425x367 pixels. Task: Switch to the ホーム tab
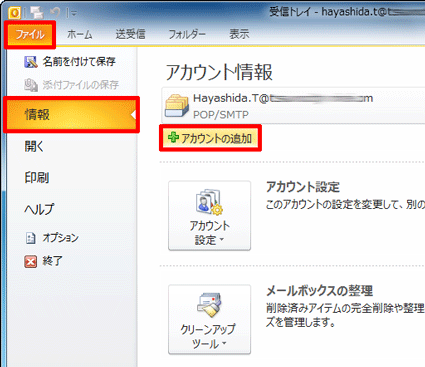80,34
